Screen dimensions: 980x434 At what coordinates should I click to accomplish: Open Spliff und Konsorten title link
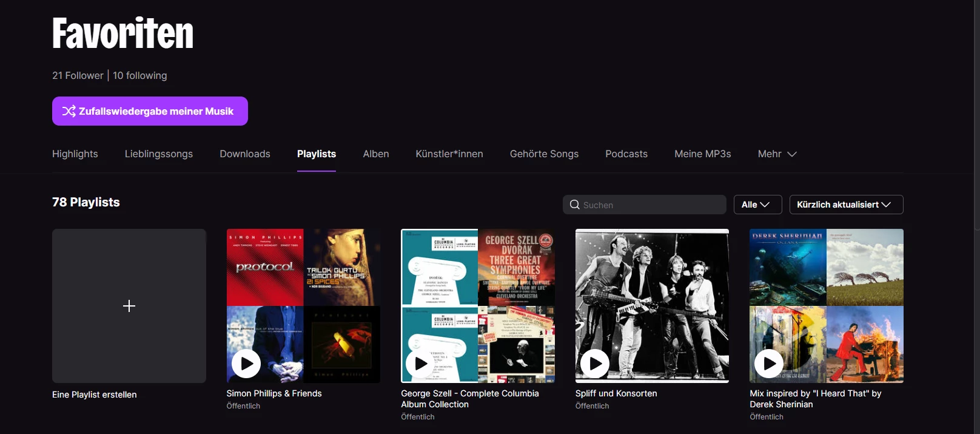click(x=616, y=393)
